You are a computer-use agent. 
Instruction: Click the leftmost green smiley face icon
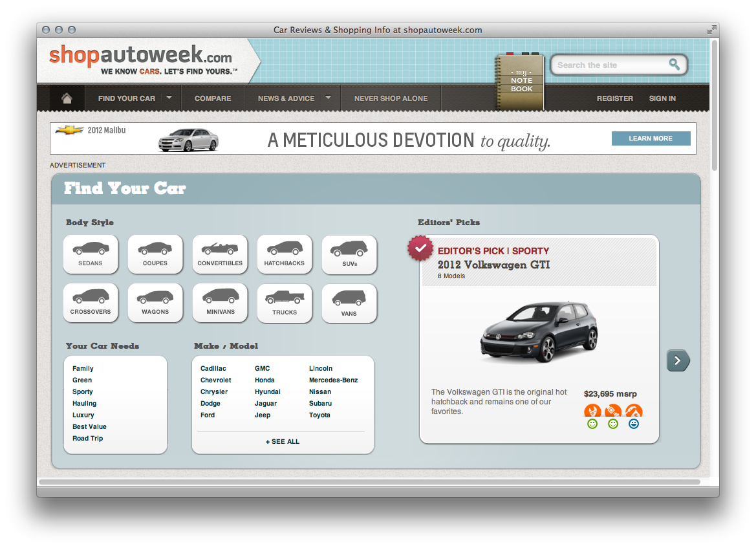click(592, 424)
